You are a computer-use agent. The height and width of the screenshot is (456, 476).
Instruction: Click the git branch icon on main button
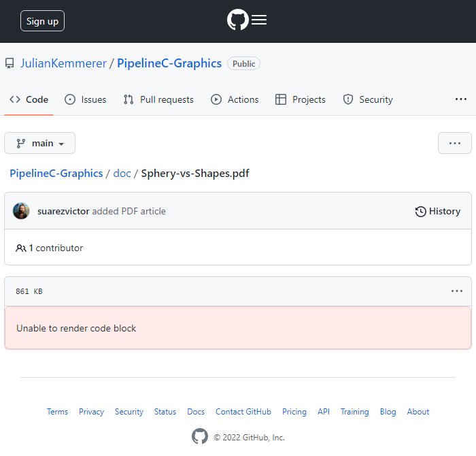[x=20, y=144]
